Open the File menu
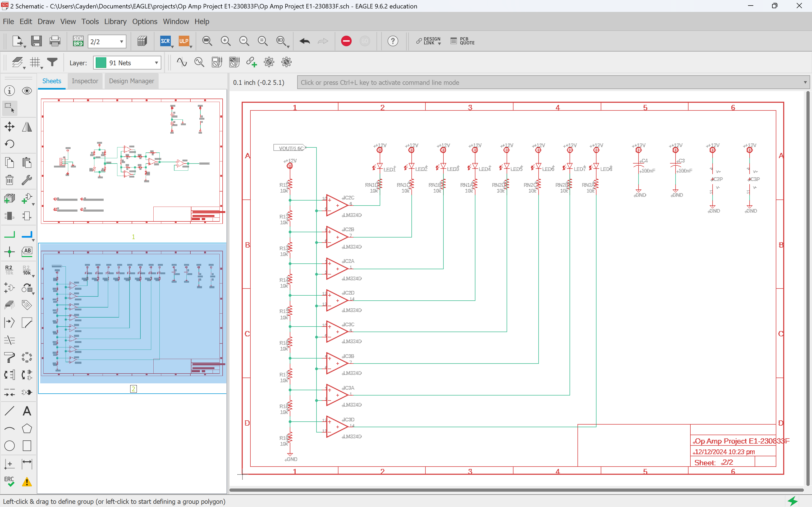 pyautogui.click(x=8, y=21)
